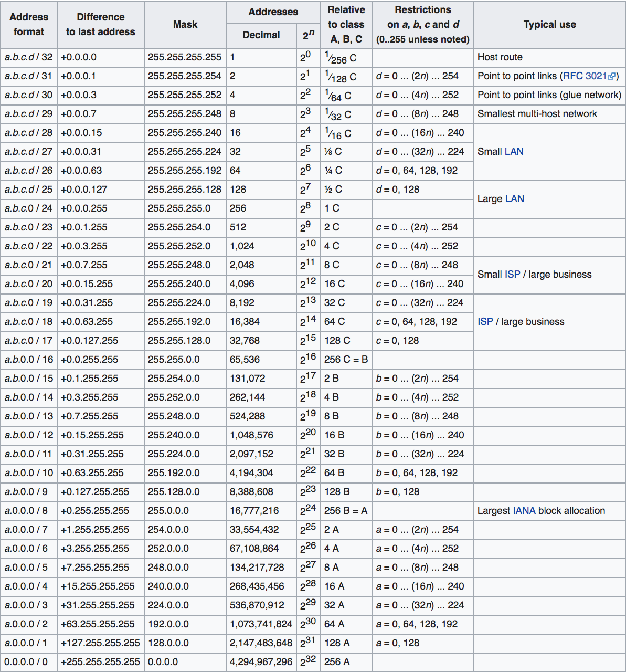Image resolution: width=626 pixels, height=672 pixels.
Task: Click the Relative to class A, B, C header
Action: 346,25
